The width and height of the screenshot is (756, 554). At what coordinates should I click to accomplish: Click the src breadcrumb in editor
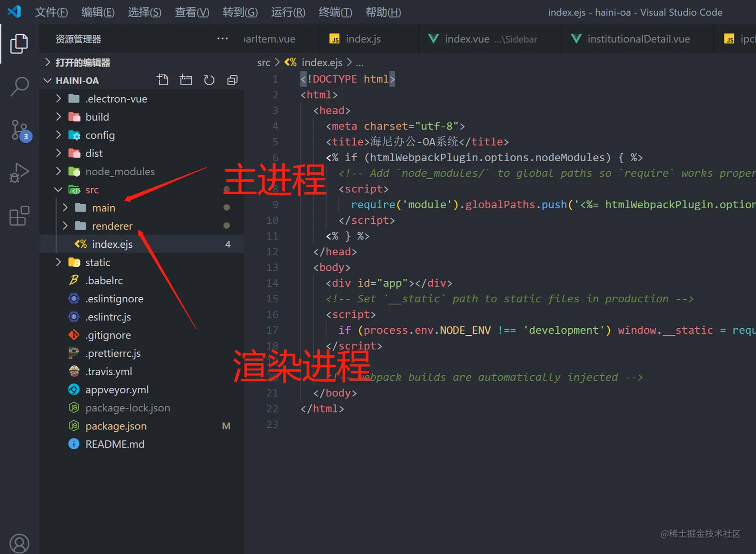tap(263, 63)
